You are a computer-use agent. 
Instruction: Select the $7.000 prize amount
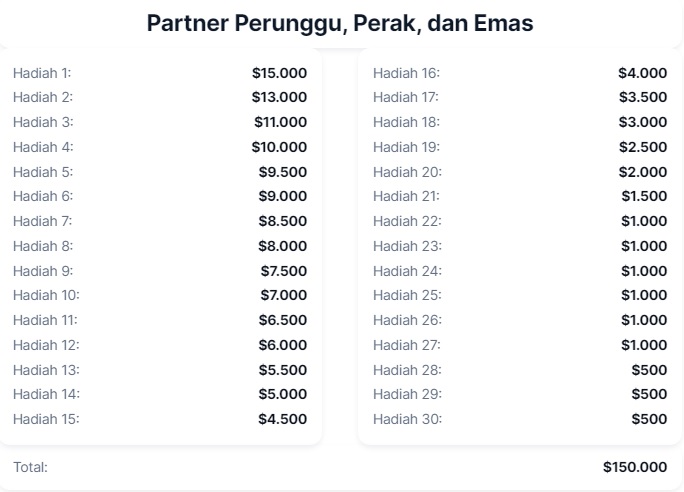pos(283,295)
